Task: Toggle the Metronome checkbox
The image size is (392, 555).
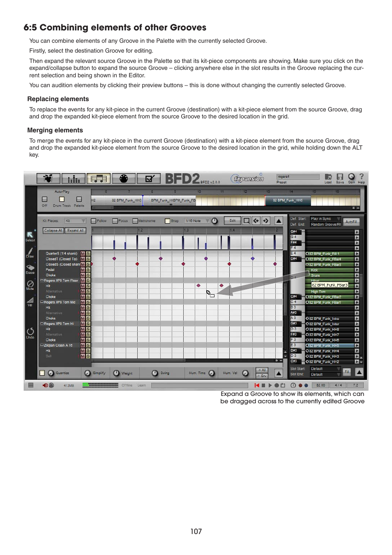Action: coord(135,221)
